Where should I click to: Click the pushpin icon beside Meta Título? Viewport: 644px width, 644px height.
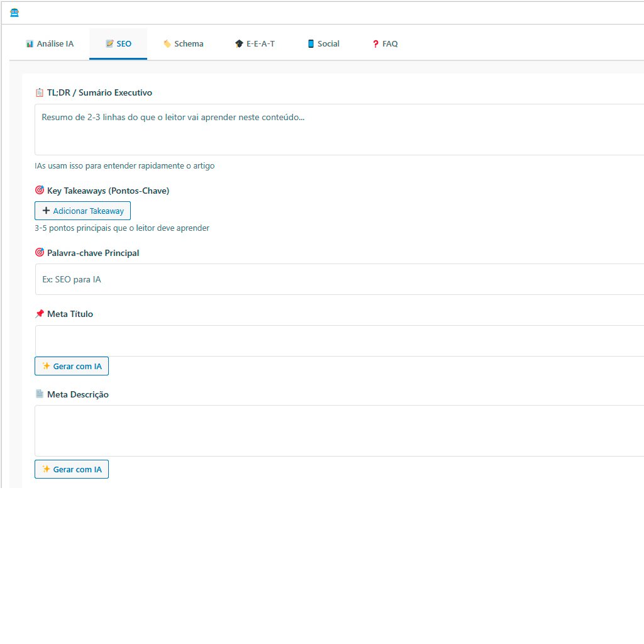pyautogui.click(x=40, y=313)
